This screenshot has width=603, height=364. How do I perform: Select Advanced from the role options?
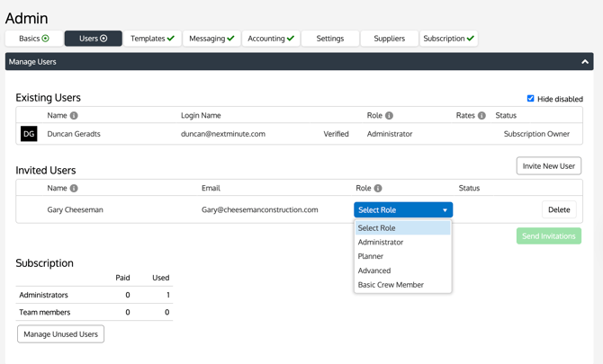click(x=374, y=271)
